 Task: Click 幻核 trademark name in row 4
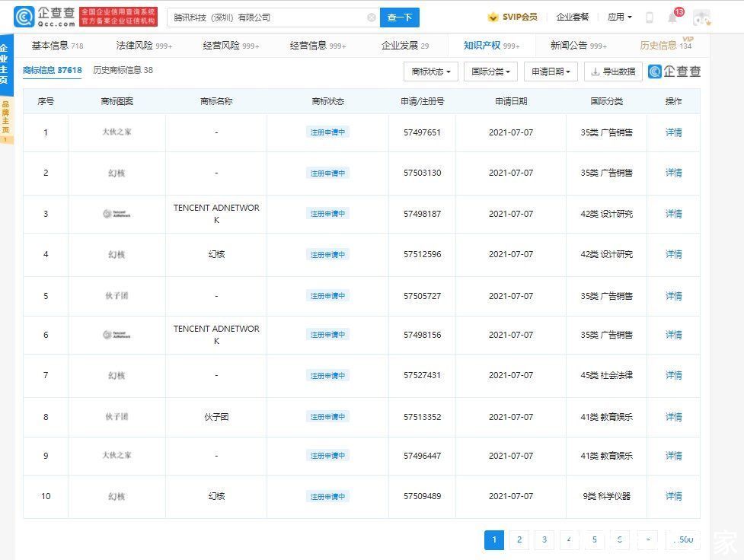pos(216,254)
